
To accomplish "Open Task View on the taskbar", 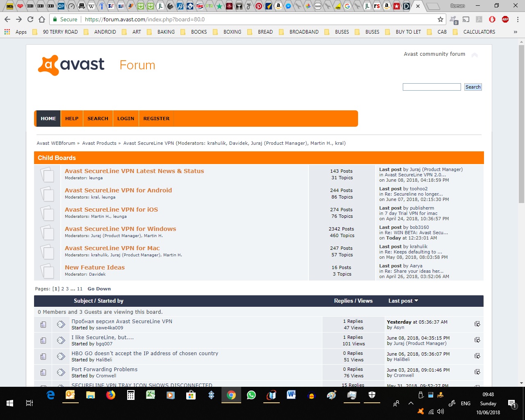I will pyautogui.click(x=30, y=403).
